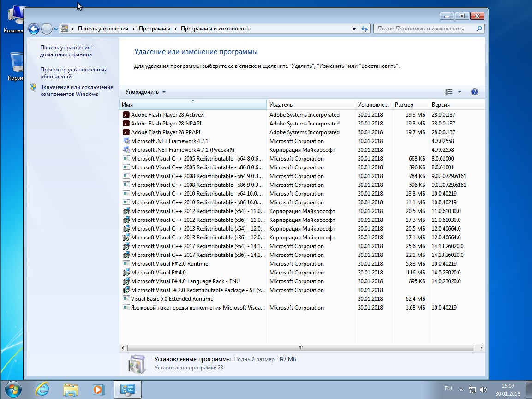Click the Back navigation arrow button
532x399 pixels.
pos(34,29)
